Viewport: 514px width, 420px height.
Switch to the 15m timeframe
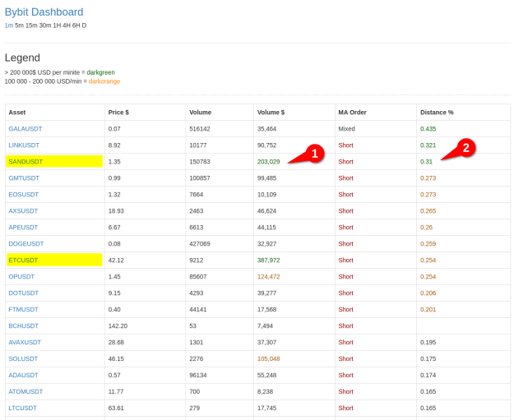(x=31, y=25)
